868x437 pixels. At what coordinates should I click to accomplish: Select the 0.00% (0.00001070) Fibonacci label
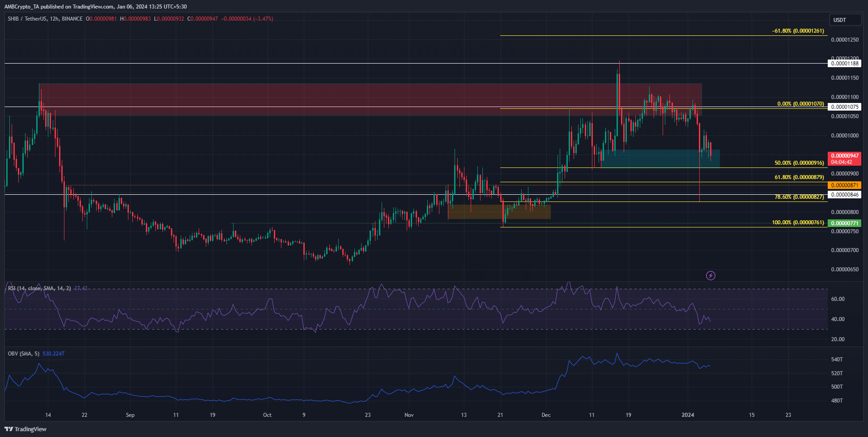[800, 104]
